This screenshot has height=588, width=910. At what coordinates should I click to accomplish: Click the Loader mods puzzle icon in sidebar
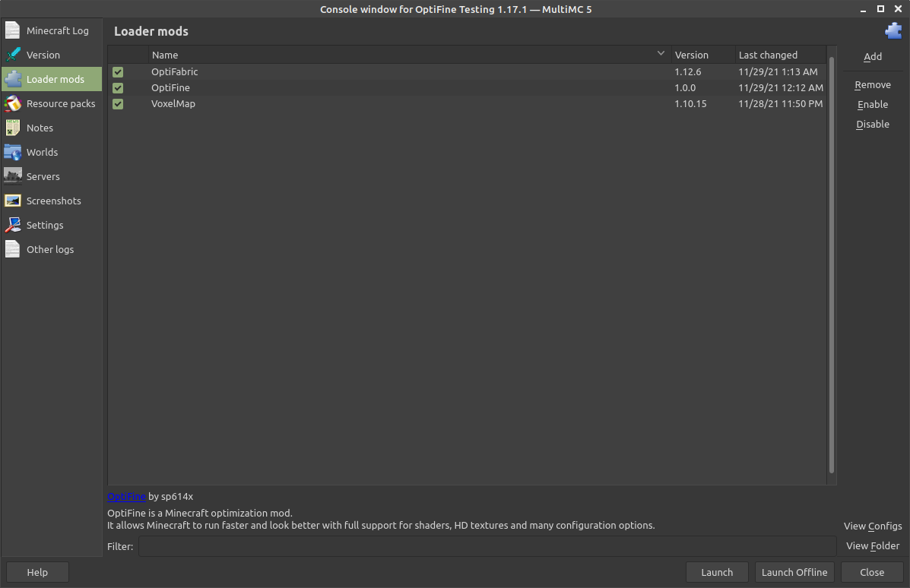click(12, 79)
